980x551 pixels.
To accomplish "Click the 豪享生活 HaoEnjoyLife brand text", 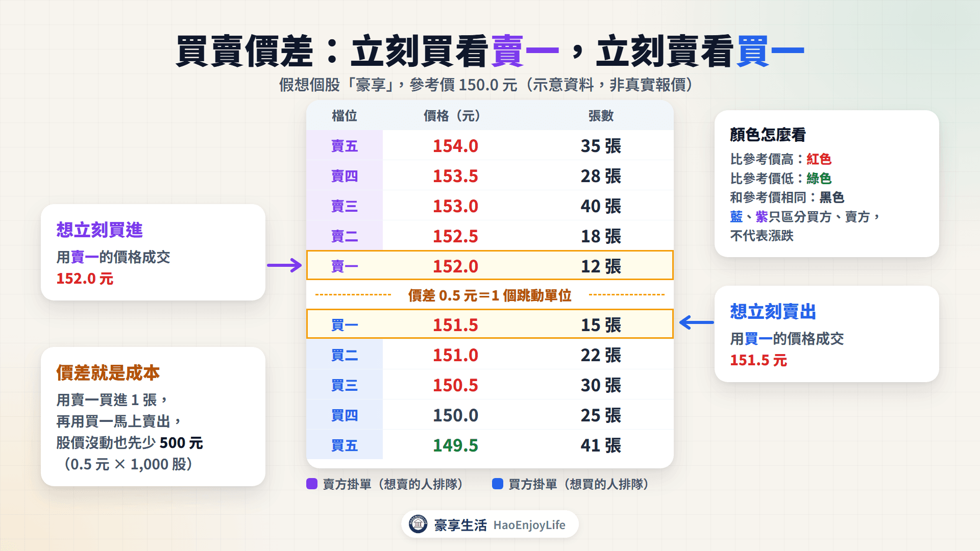I will pos(500,525).
